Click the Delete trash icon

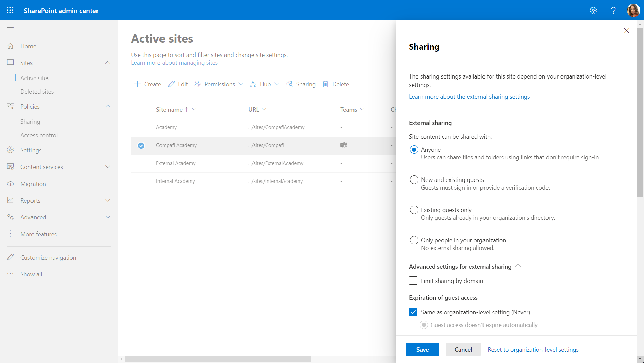(325, 84)
